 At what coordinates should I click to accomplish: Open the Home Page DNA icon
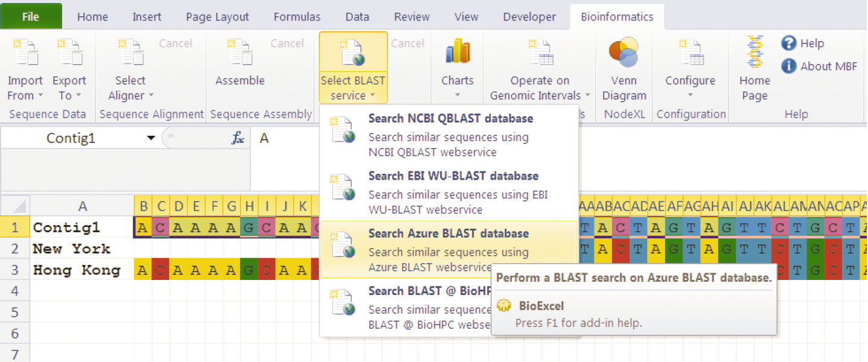pos(755,53)
